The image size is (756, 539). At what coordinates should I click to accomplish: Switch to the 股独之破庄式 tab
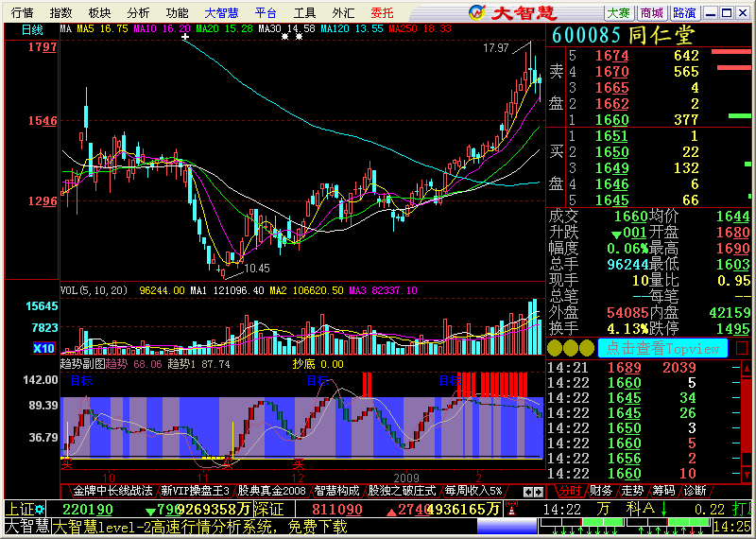(x=402, y=491)
